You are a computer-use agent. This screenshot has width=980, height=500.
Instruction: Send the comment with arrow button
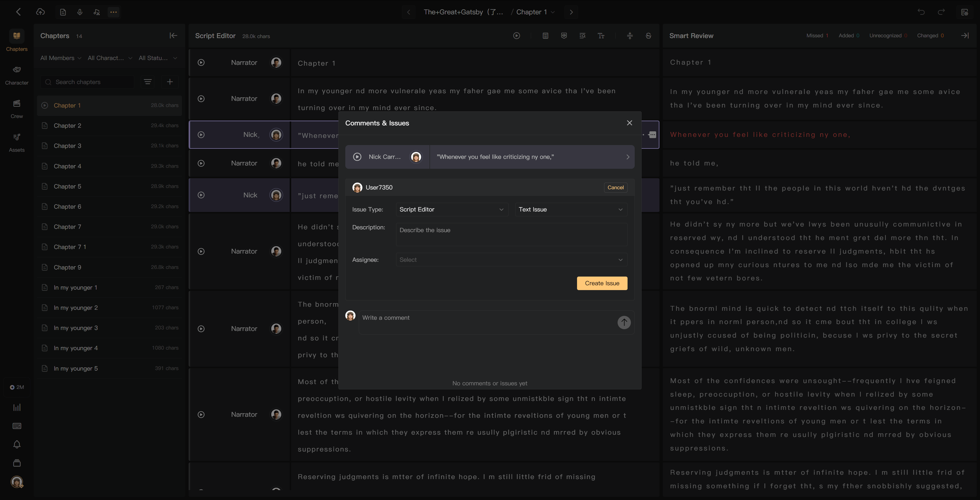pyautogui.click(x=624, y=322)
